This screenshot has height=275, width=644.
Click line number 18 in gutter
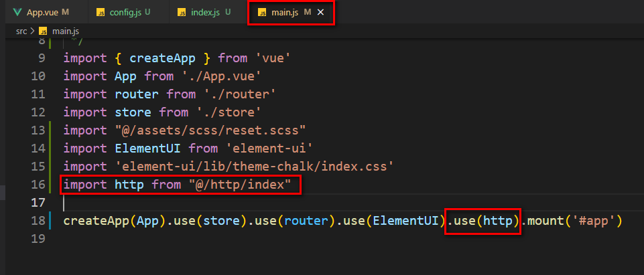pos(38,221)
